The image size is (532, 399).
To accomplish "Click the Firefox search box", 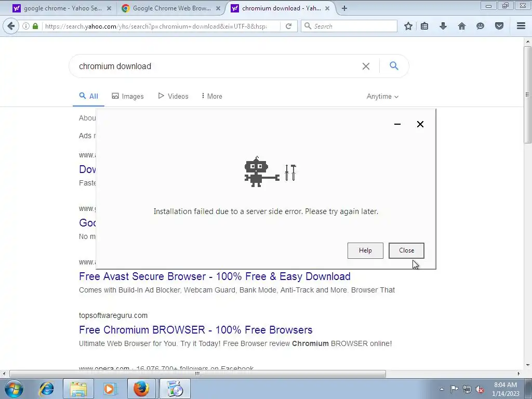I will click(x=349, y=26).
